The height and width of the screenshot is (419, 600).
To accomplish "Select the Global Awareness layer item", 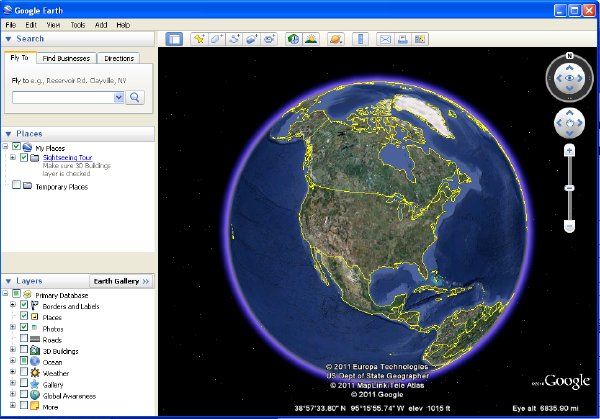I will 69,396.
